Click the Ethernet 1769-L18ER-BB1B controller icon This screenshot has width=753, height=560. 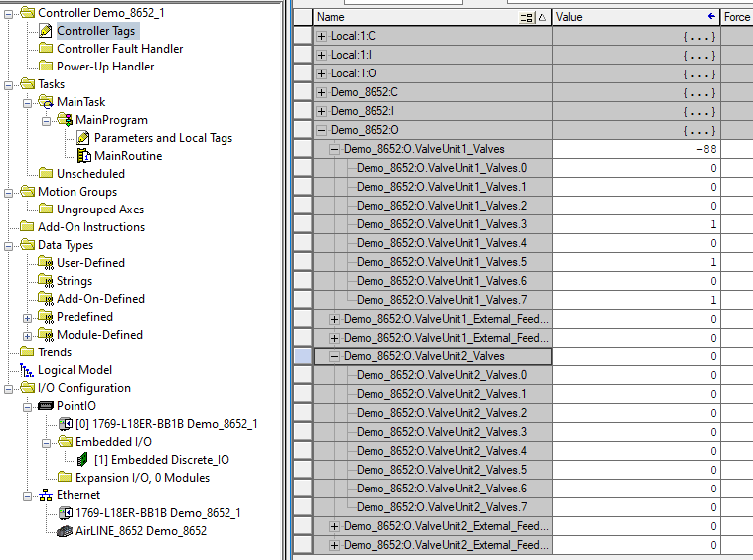(66, 513)
